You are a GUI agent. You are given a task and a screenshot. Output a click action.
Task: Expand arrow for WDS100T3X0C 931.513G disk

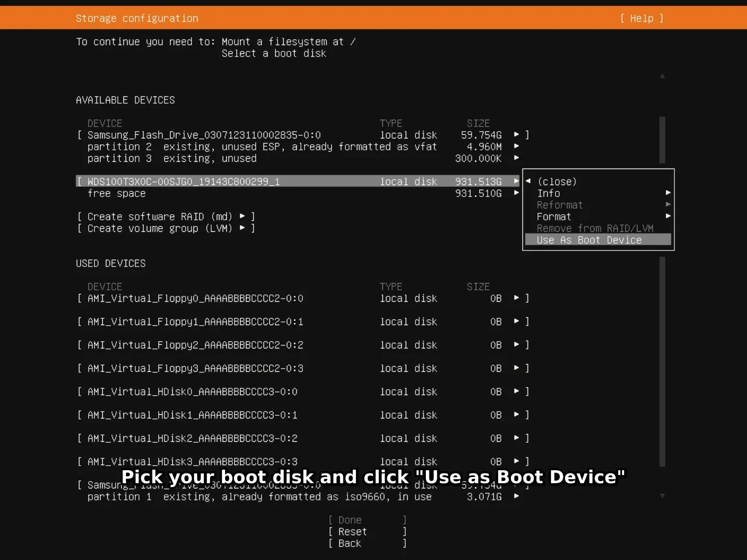516,181
